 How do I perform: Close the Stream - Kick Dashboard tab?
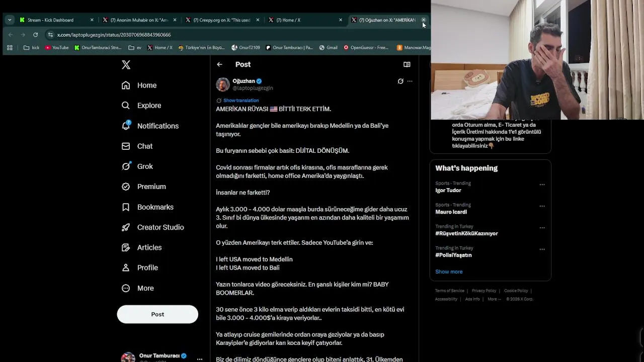[92, 20]
